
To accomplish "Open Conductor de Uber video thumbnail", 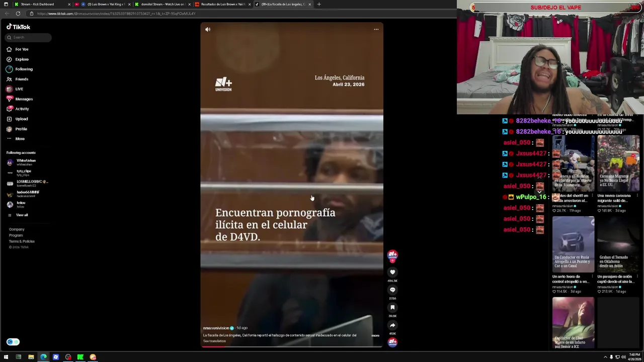I will click(x=573, y=323).
